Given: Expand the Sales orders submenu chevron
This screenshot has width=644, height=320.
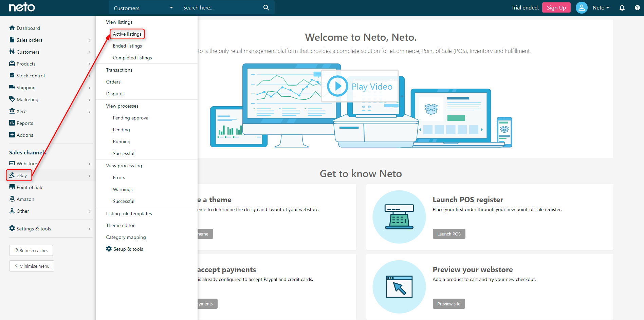Looking at the screenshot, I should tap(89, 40).
